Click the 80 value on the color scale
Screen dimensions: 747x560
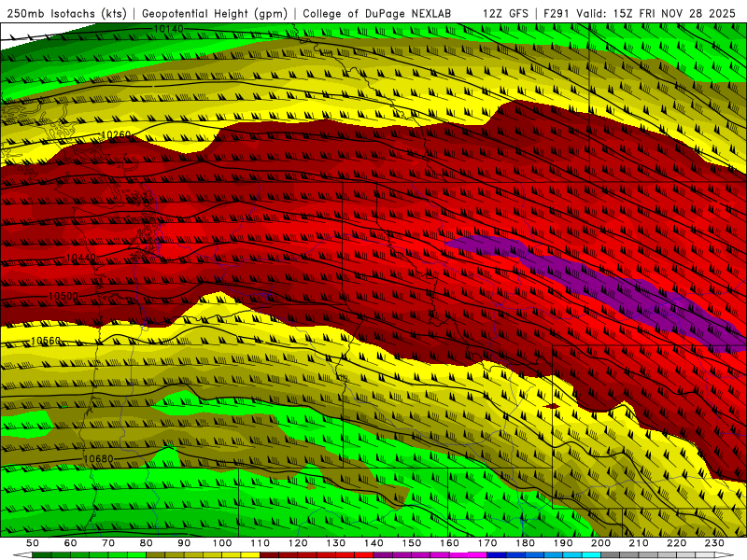[x=147, y=543]
